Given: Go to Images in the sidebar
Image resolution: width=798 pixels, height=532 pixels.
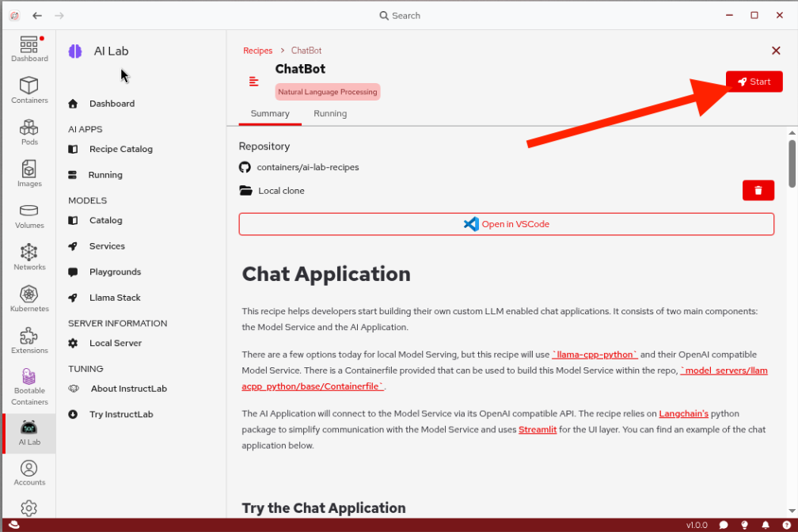Looking at the screenshot, I should pos(28,173).
